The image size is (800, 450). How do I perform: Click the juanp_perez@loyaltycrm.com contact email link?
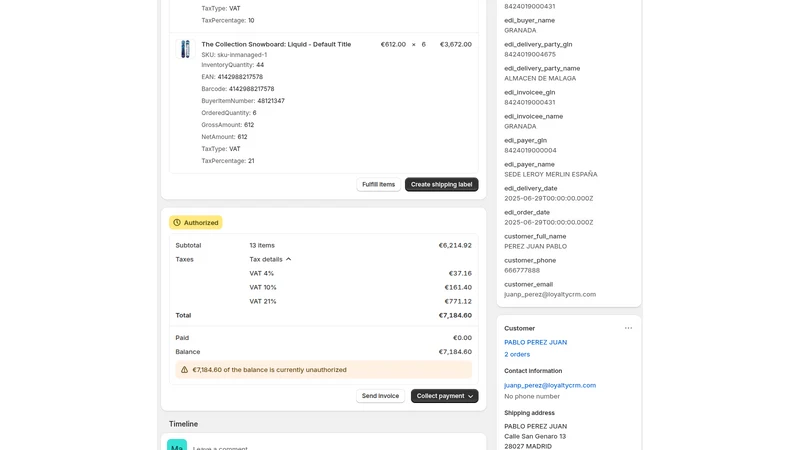[549, 385]
